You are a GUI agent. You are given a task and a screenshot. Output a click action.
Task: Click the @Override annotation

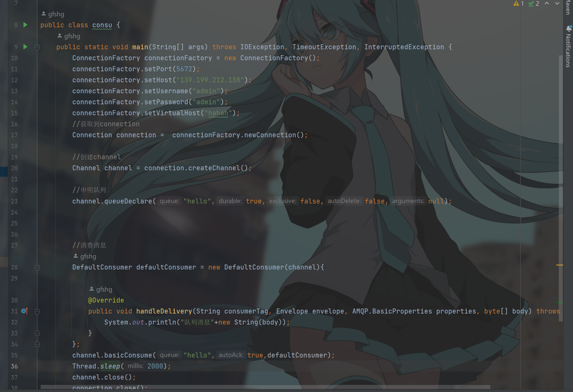tap(106, 300)
